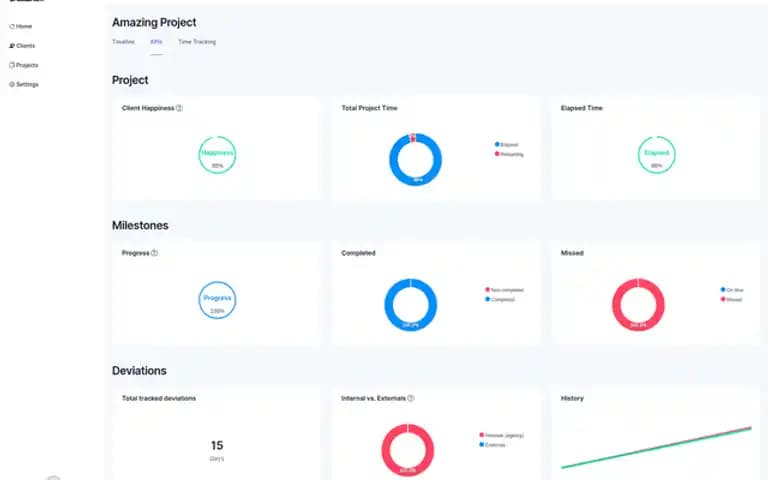The height and width of the screenshot is (480, 768).
Task: Click the blue Progress gauge circle
Action: (x=217, y=300)
